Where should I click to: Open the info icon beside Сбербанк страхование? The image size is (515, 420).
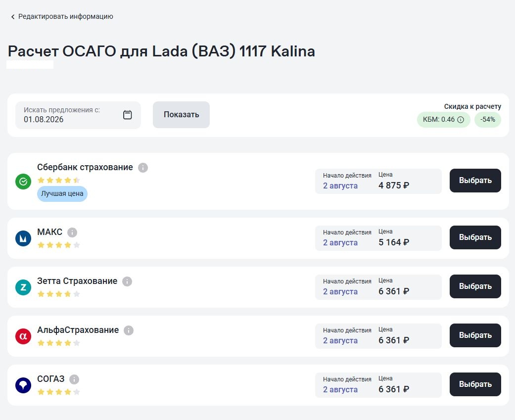click(143, 168)
